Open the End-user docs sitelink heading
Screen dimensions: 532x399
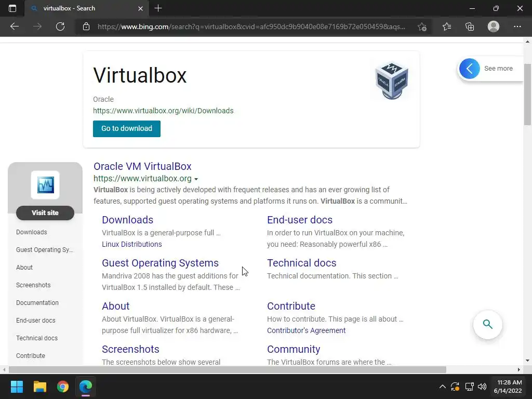300,220
